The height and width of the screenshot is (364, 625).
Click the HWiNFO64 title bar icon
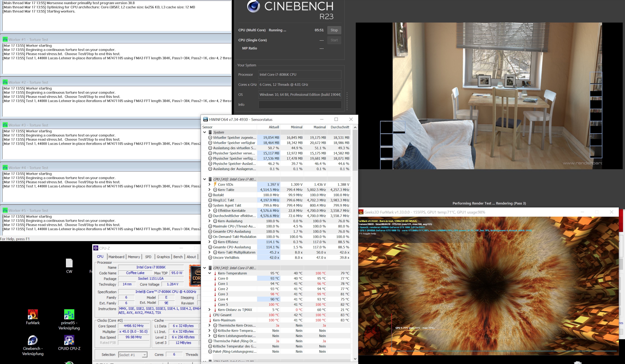tap(205, 119)
